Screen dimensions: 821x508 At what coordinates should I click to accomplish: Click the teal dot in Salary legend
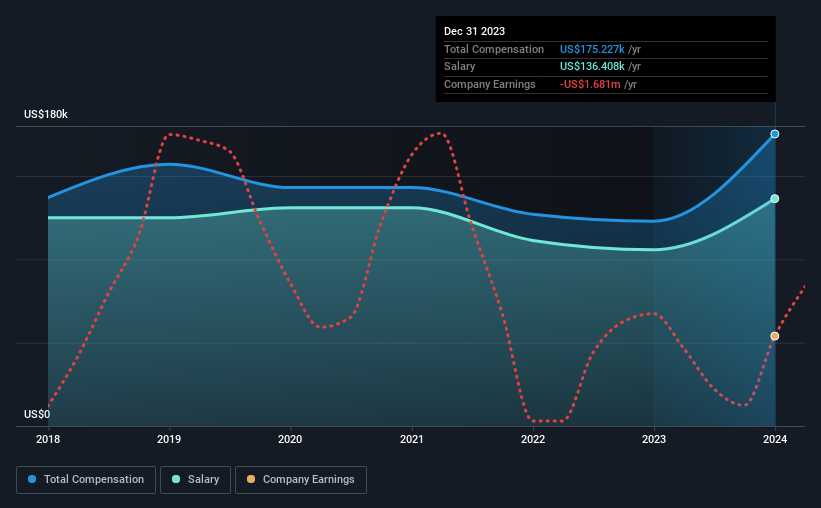coord(176,479)
